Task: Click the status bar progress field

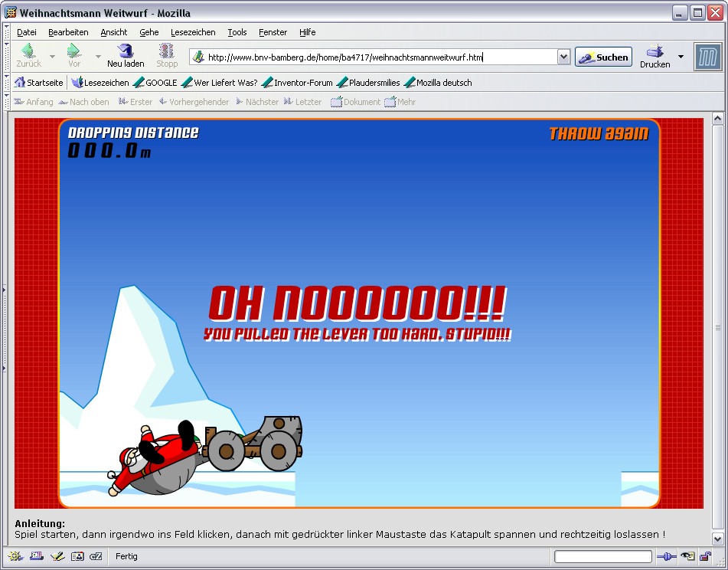Action: click(x=603, y=556)
